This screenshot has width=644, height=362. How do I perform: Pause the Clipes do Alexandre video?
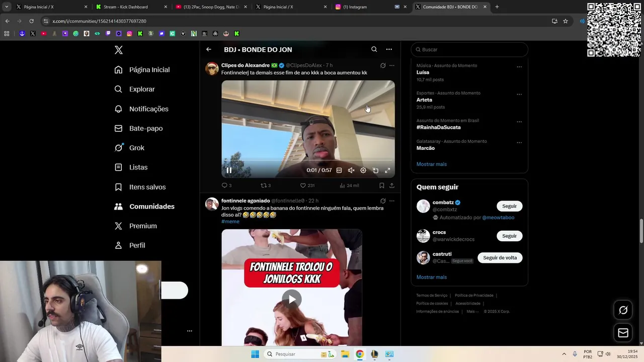[229, 170]
